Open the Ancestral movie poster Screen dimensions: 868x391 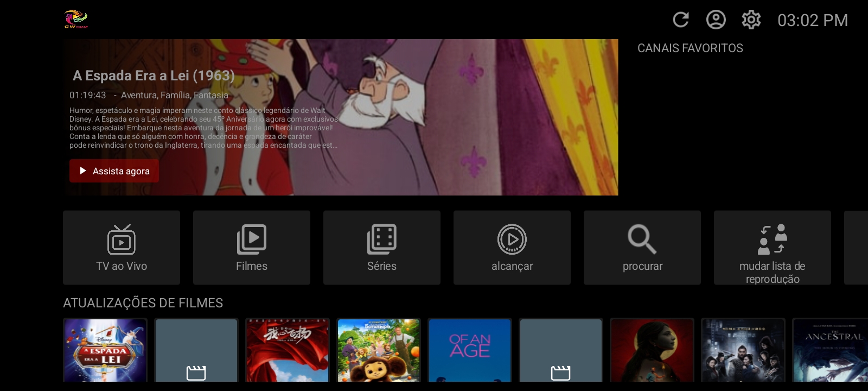coord(830,350)
